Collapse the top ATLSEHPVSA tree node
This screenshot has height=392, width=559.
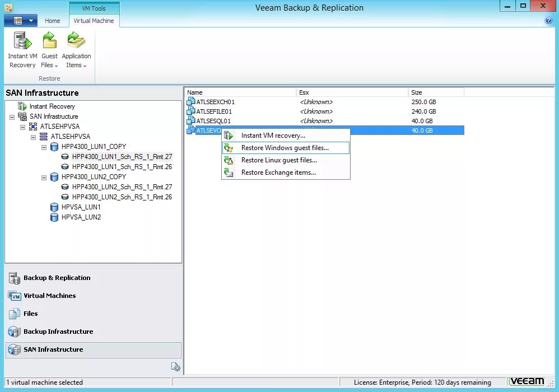tap(23, 127)
